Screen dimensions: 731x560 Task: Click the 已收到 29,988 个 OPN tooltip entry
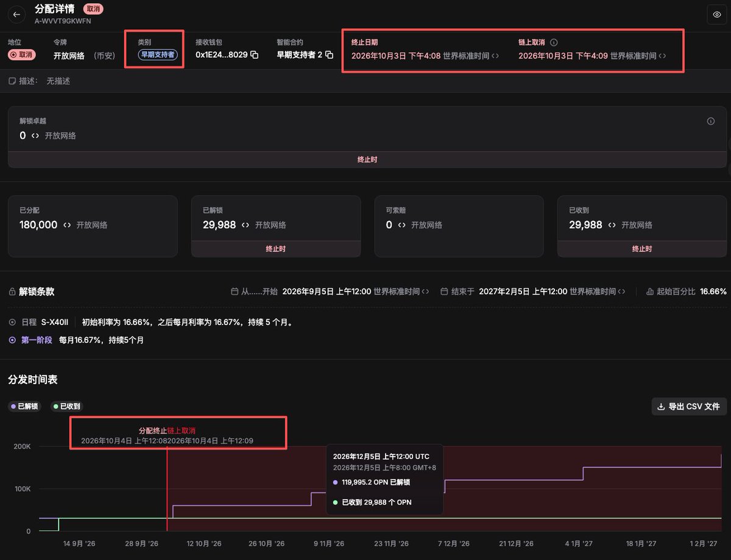click(x=376, y=502)
